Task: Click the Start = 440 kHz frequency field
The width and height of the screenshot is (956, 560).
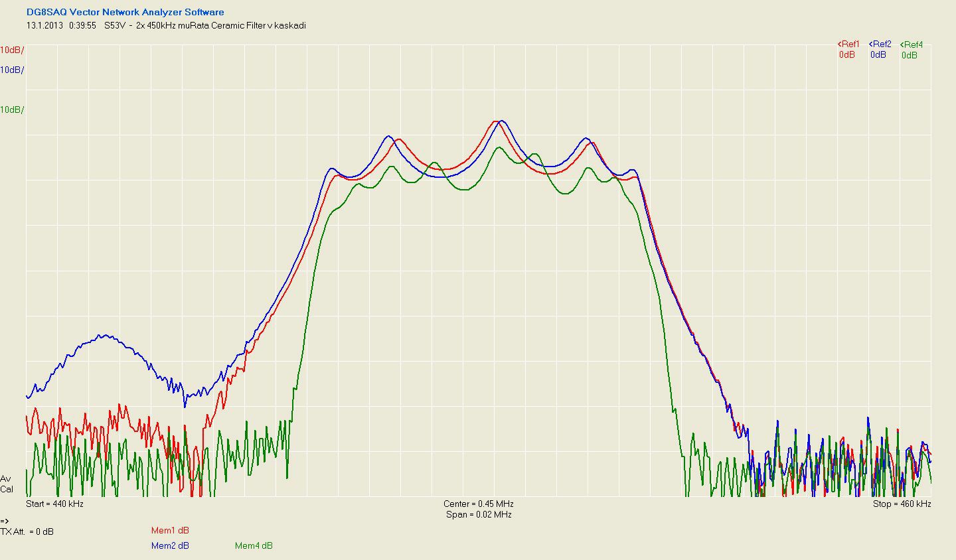Action: [54, 504]
